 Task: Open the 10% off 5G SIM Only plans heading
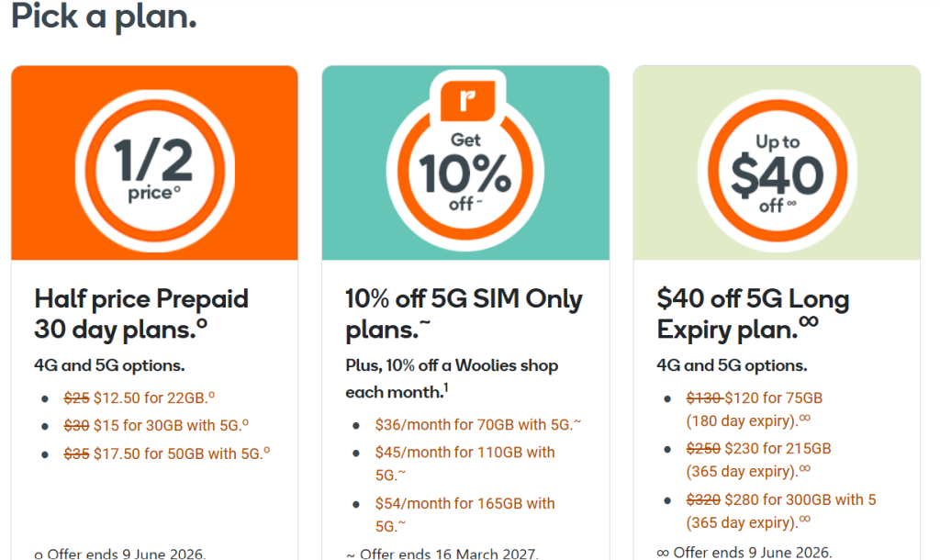tap(464, 313)
